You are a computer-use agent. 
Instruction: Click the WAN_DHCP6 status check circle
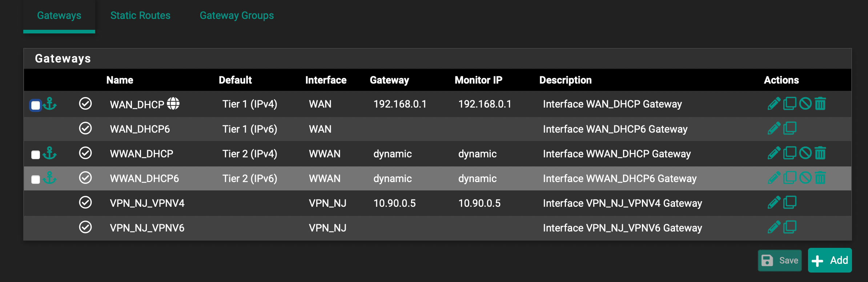(85, 129)
